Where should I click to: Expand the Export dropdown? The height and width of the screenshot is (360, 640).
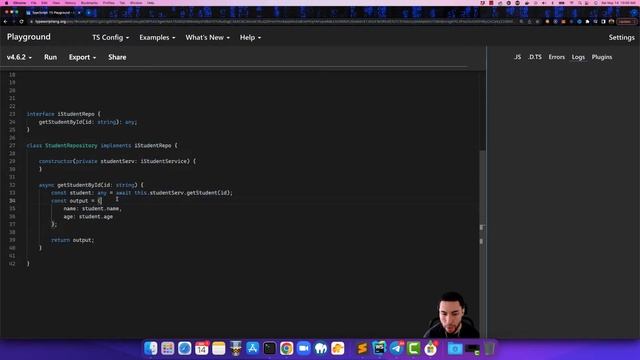tap(82, 57)
